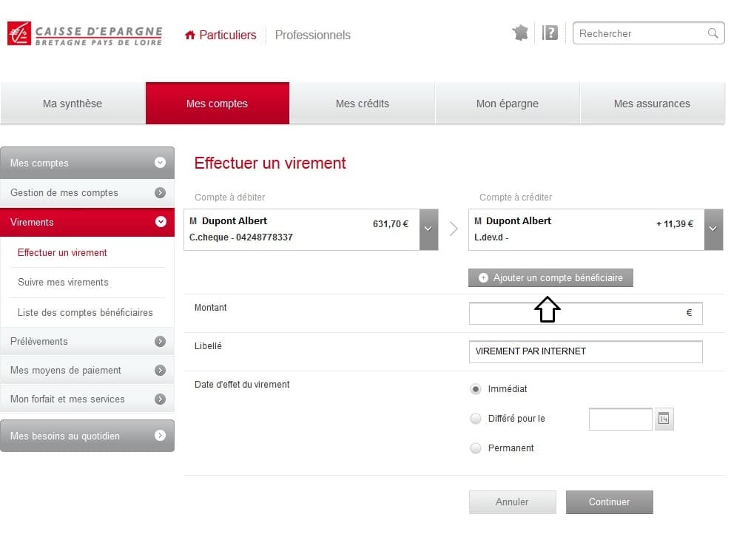This screenshot has width=731, height=560.
Task: Enable the Permanent transfer option
Action: click(476, 448)
